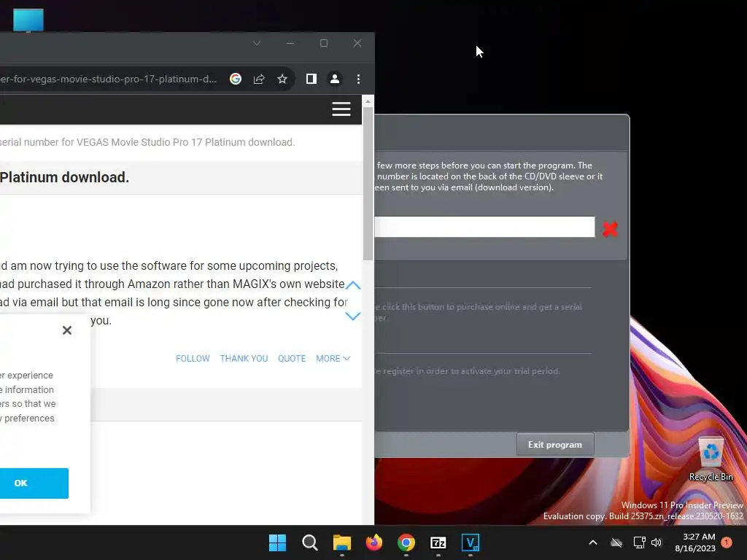Open Chrome side panel icon
Viewport: 747px width, 560px height.
(x=311, y=79)
